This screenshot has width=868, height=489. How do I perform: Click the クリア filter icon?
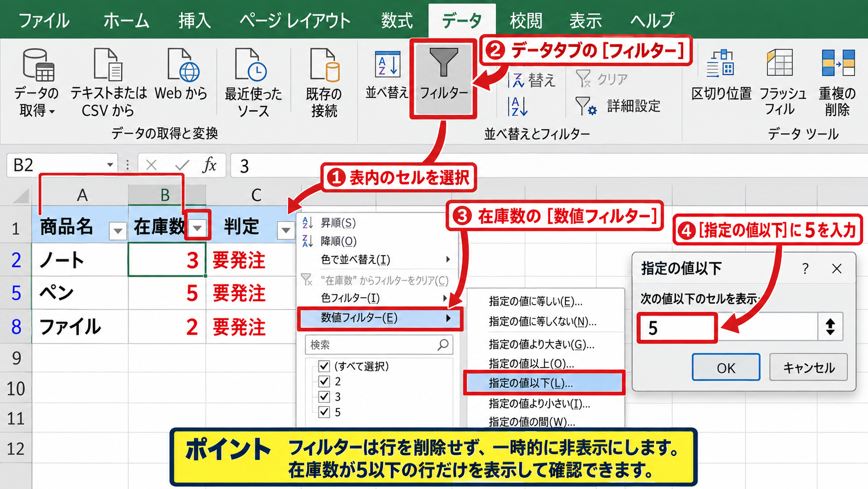coord(584,79)
